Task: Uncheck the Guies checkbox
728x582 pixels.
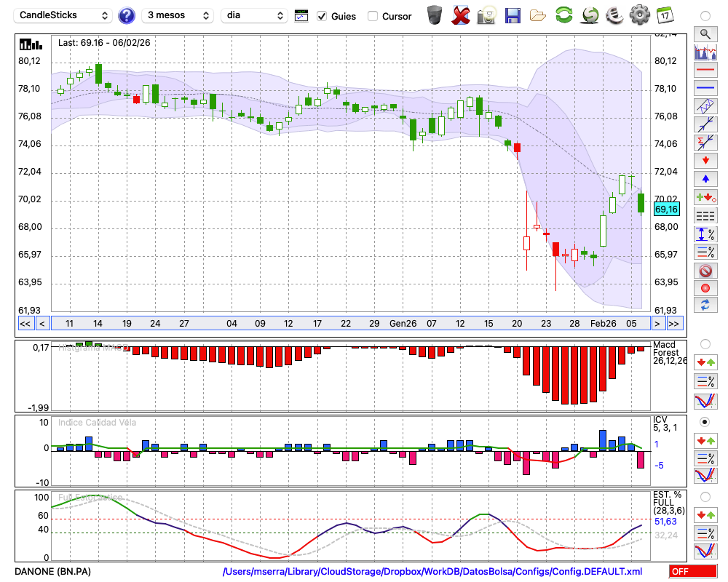Action: [322, 16]
